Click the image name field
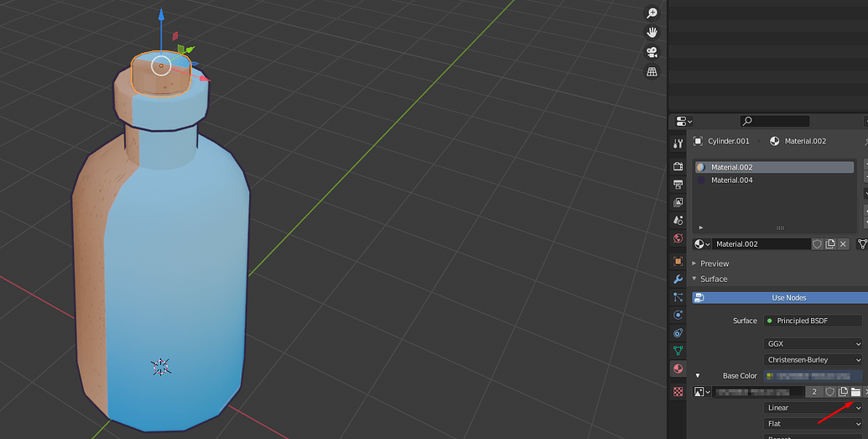Image resolution: width=868 pixels, height=439 pixels. click(758, 392)
